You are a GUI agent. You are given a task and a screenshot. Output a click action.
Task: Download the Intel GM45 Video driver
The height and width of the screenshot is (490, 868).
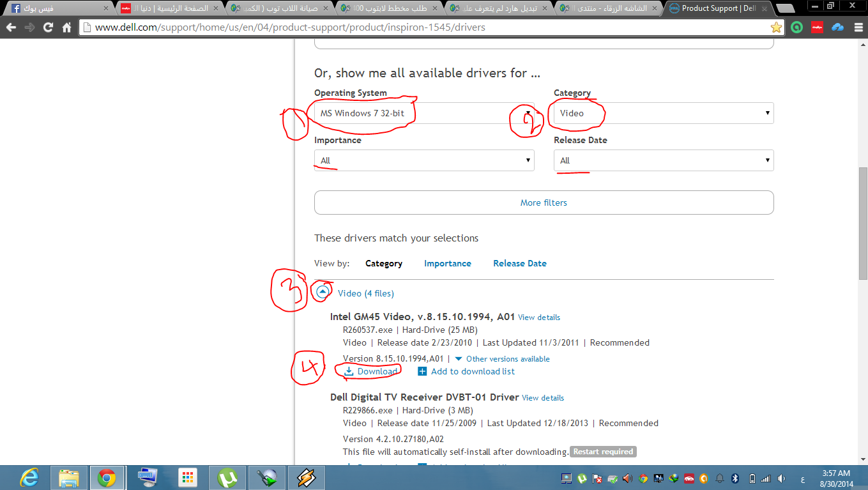click(377, 371)
